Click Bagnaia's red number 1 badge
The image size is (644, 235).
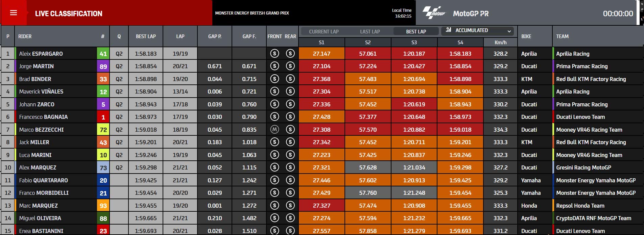(103, 117)
